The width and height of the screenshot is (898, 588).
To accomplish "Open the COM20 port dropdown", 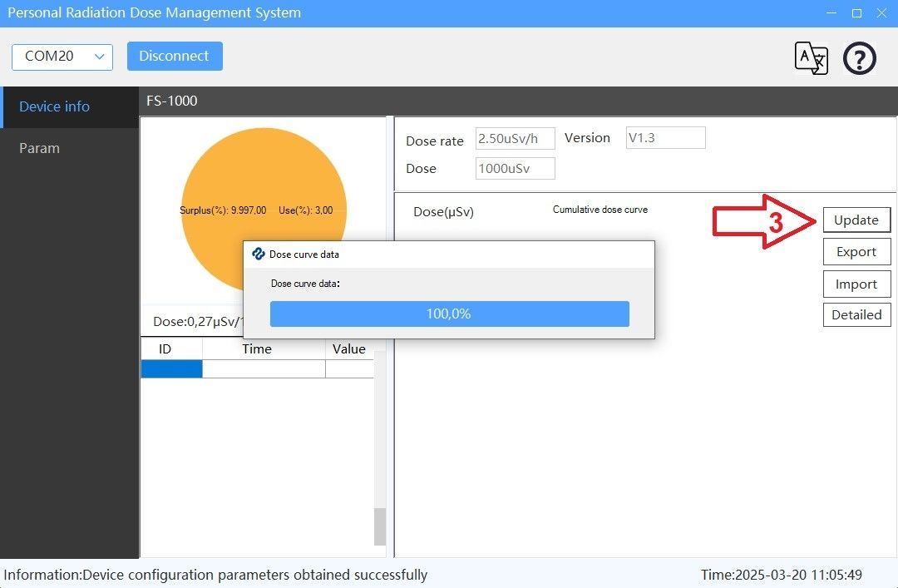I will coord(62,57).
